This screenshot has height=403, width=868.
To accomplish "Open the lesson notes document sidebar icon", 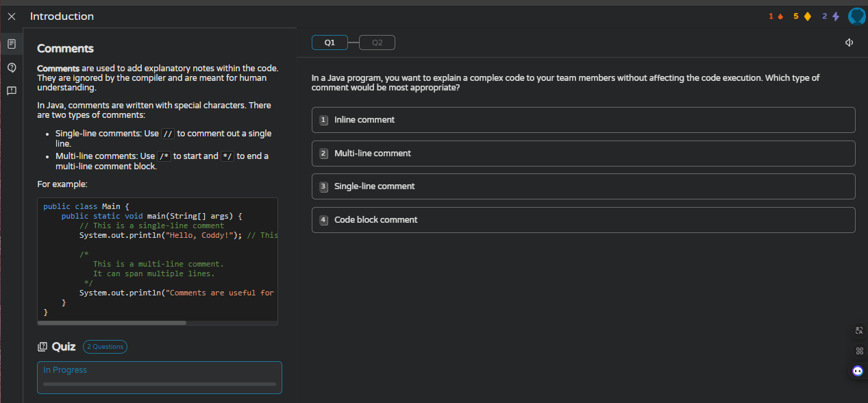I will click(x=11, y=44).
